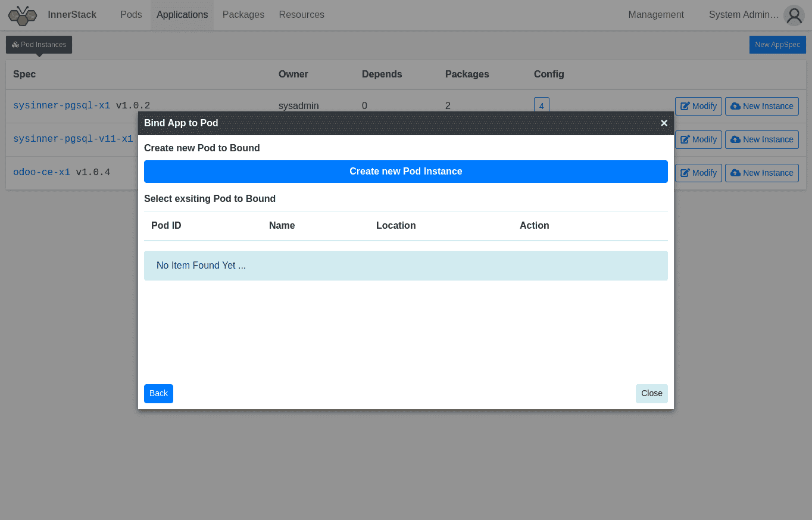Click the Owner column header
The image size is (812, 520).
[293, 74]
